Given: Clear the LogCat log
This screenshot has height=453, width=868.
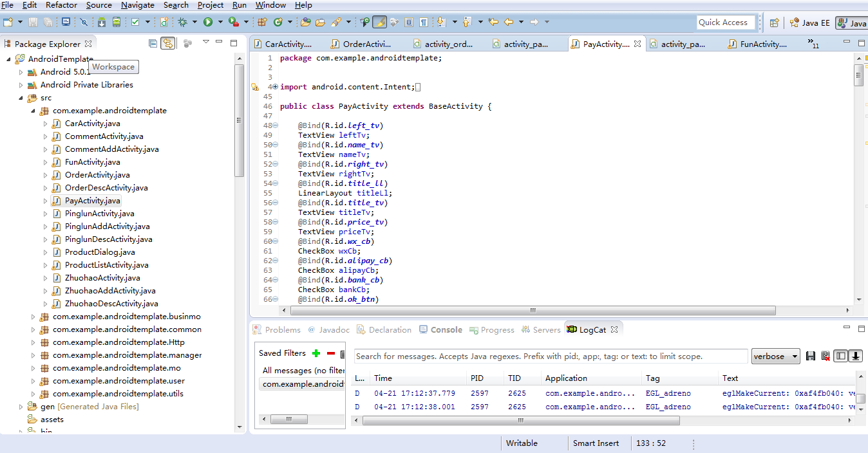Looking at the screenshot, I should (825, 356).
